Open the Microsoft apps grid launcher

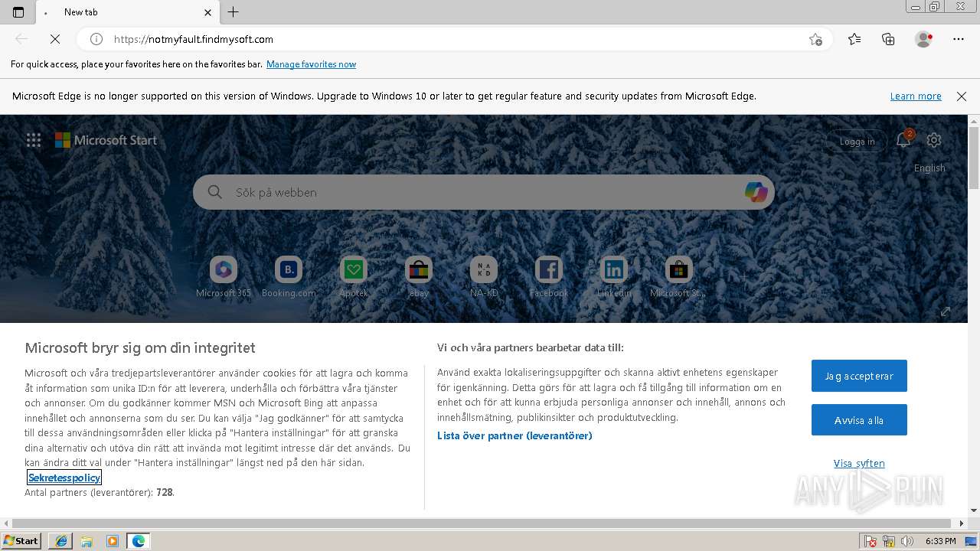pos(34,140)
